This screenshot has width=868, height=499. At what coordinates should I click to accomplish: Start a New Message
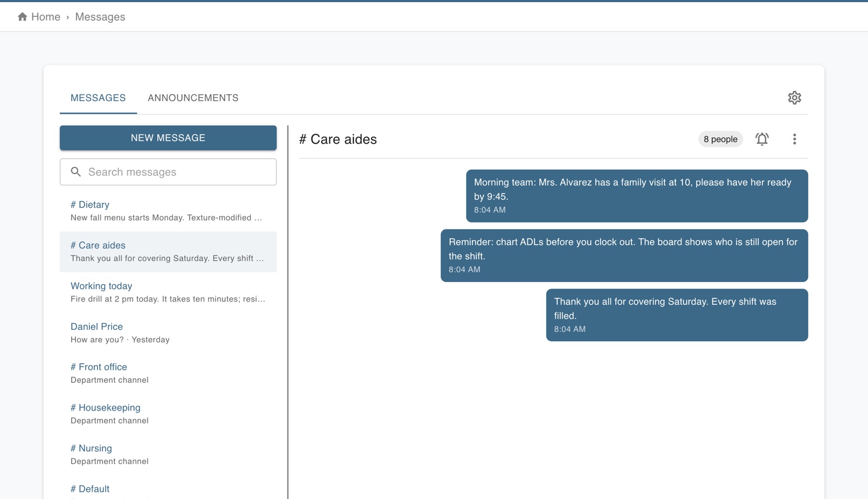pos(168,138)
